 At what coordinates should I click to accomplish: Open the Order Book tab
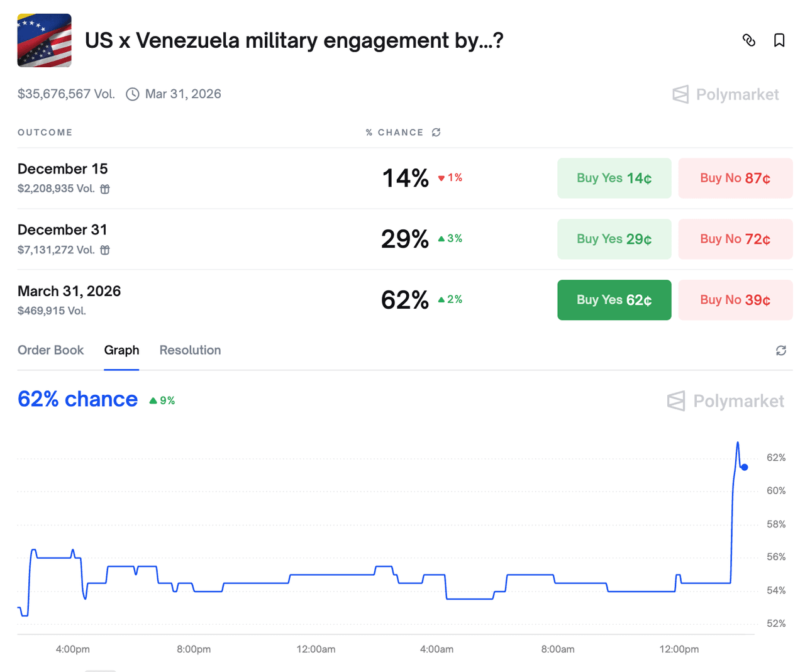click(50, 350)
